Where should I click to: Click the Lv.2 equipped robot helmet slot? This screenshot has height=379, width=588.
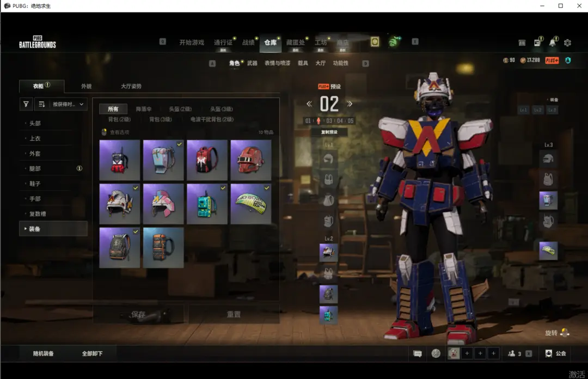(328, 252)
